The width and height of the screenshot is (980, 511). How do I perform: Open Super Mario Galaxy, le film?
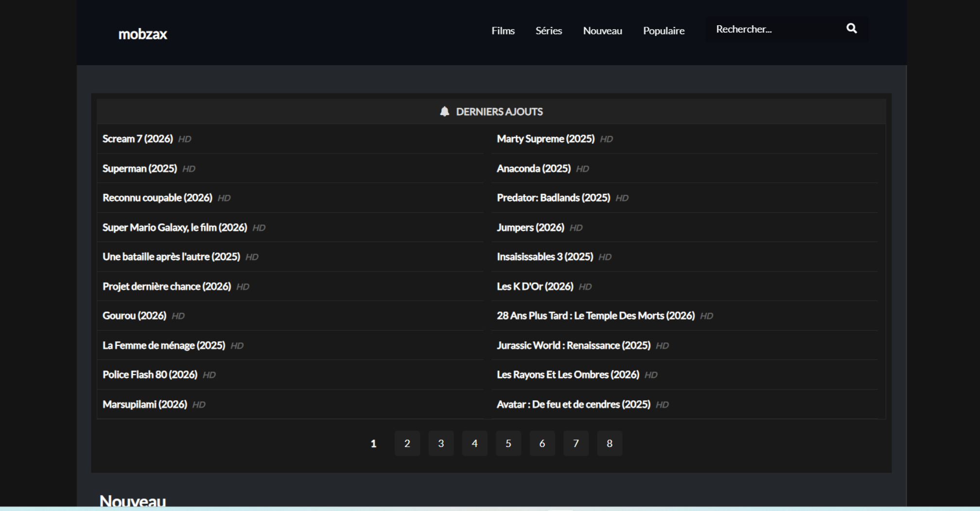[x=175, y=227]
